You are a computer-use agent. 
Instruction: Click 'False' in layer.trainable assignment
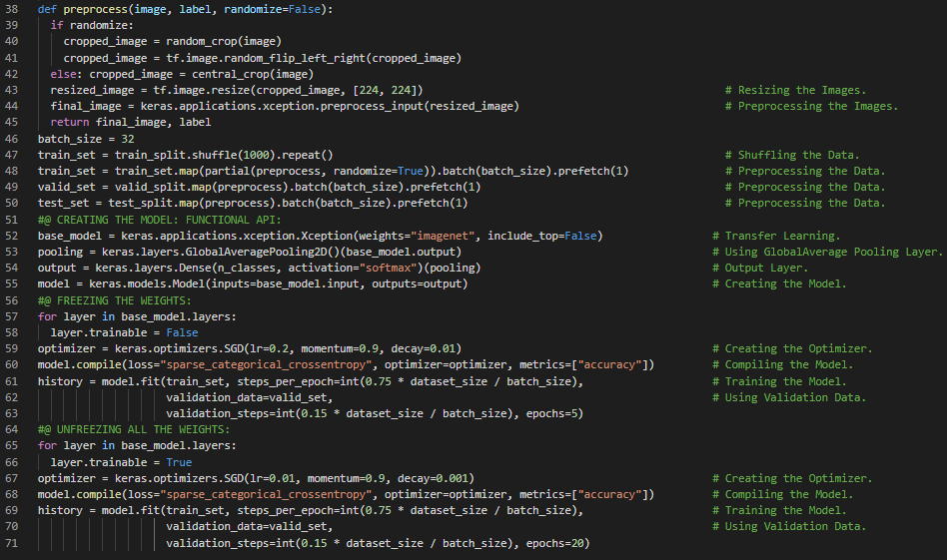pos(182,332)
